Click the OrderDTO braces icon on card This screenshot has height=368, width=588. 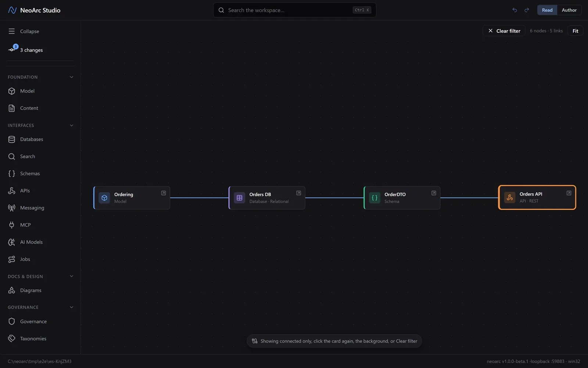tap(374, 198)
